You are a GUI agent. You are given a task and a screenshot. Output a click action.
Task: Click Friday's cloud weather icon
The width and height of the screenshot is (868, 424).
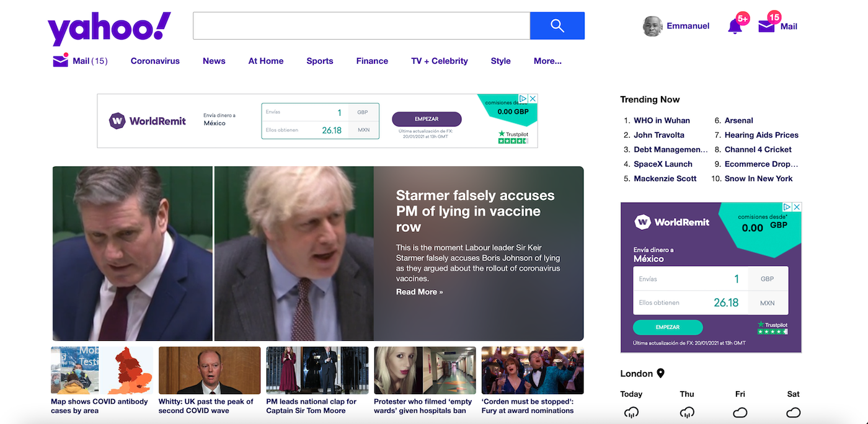click(740, 413)
